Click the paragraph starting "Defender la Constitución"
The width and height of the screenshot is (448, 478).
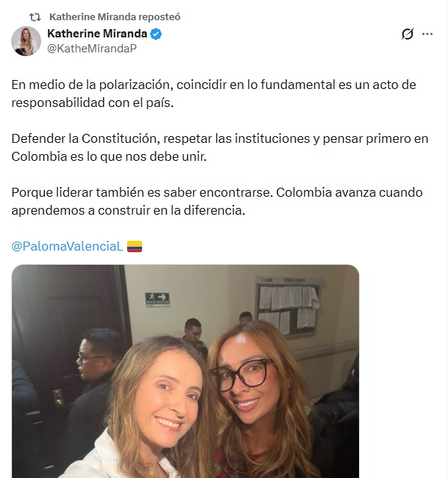[220, 147]
